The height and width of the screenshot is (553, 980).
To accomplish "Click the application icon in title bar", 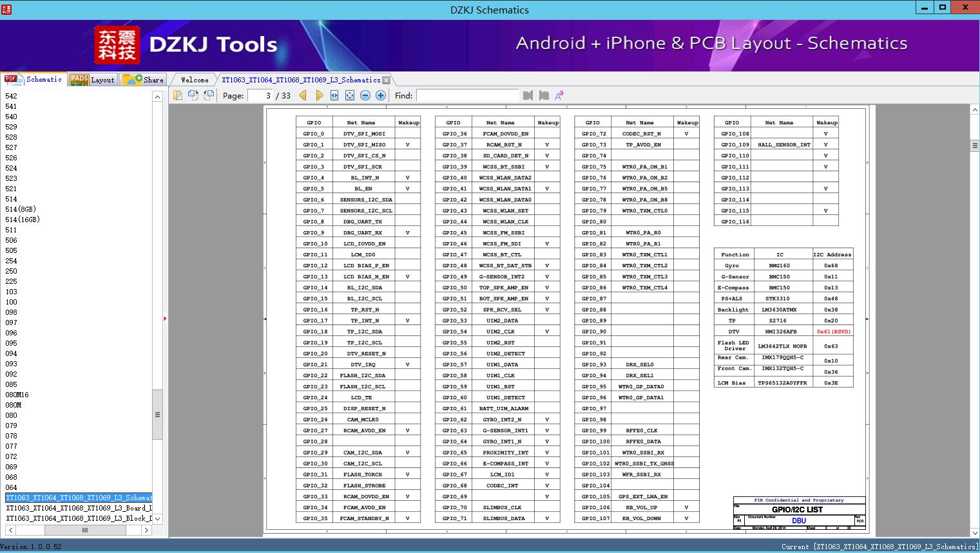I will tap(8, 10).
